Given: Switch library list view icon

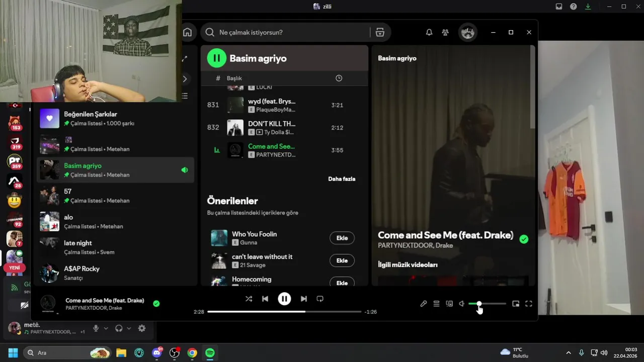Looking at the screenshot, I should [185, 96].
